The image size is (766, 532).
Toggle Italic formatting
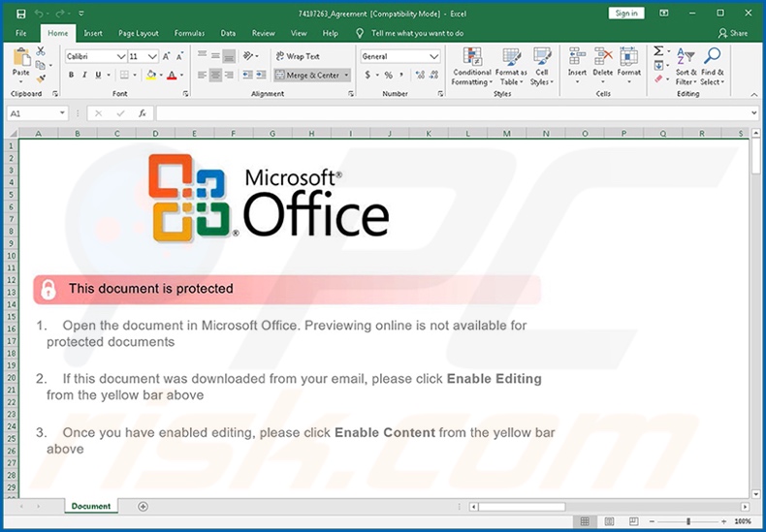tap(84, 75)
